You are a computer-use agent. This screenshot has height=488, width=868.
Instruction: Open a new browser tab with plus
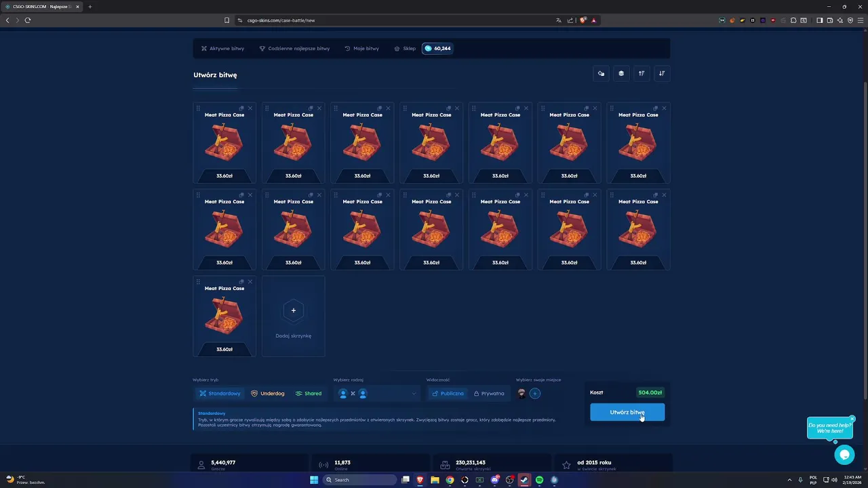click(90, 7)
